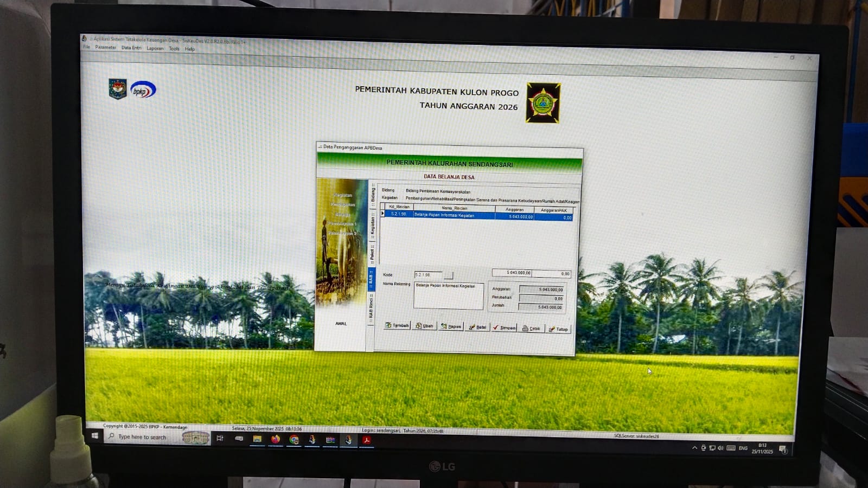Image resolution: width=868 pixels, height=488 pixels.
Task: Open the Kode lookup browse button
Action: pyautogui.click(x=448, y=275)
